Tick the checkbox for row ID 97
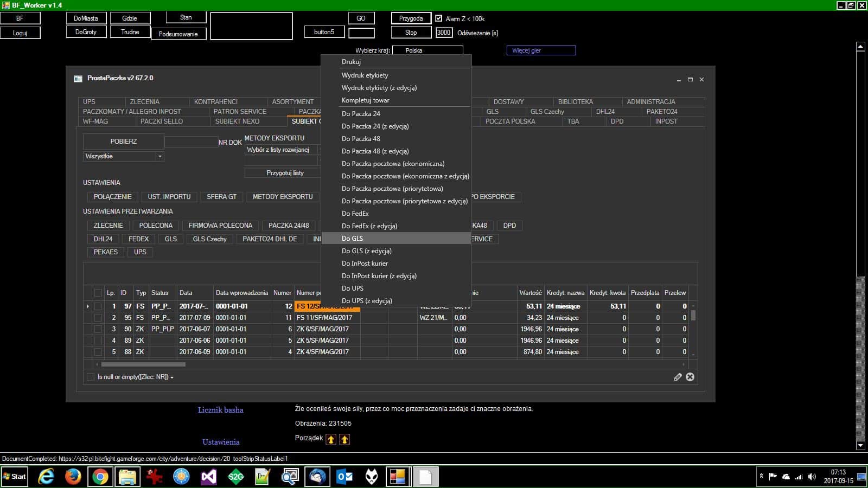The height and width of the screenshot is (488, 868). (x=98, y=306)
